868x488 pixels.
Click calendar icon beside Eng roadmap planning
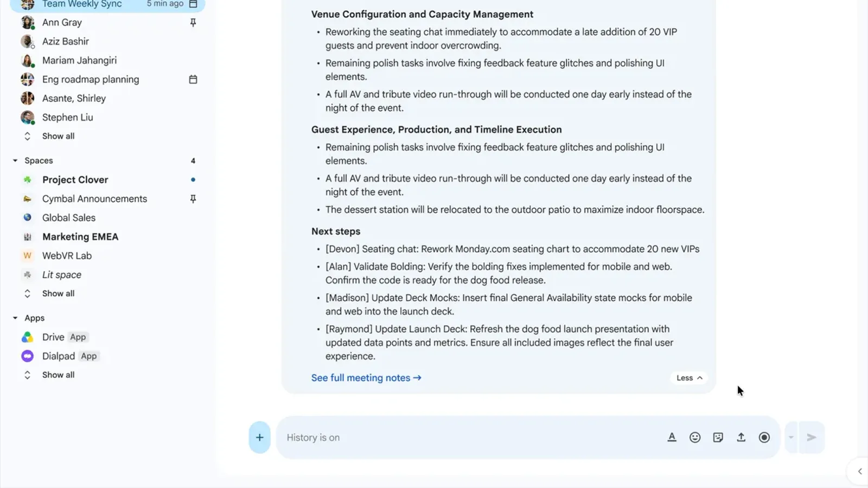point(193,79)
